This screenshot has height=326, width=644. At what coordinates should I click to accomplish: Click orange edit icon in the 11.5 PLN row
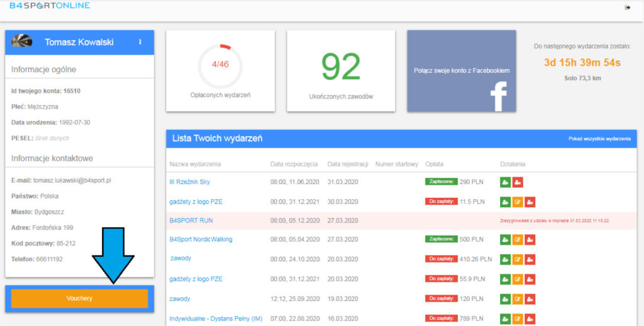pos(518,202)
